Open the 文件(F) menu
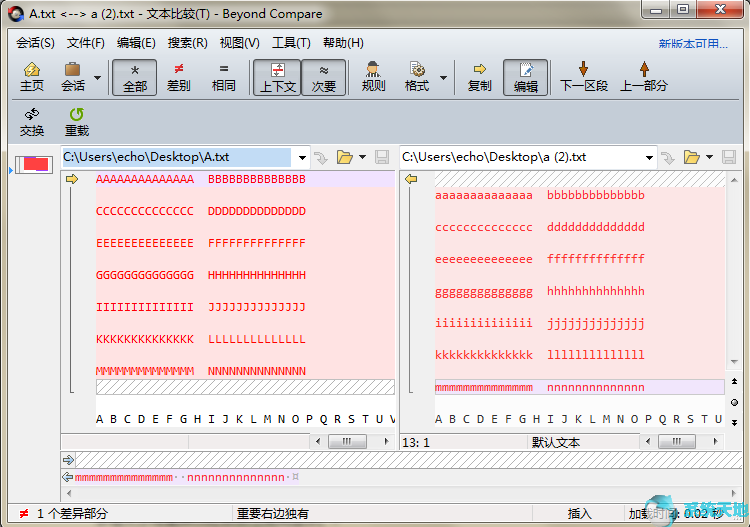This screenshot has height=527, width=750. click(86, 43)
